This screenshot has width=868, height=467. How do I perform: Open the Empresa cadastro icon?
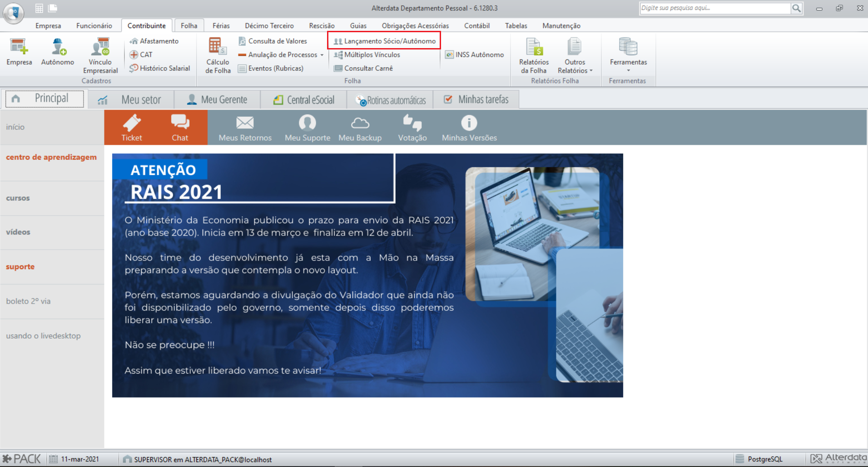pyautogui.click(x=19, y=52)
